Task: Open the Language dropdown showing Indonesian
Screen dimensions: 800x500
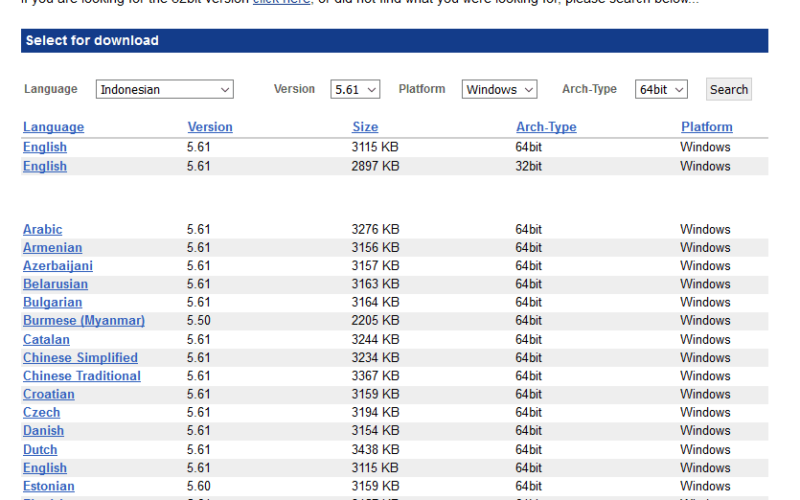Action: [164, 89]
